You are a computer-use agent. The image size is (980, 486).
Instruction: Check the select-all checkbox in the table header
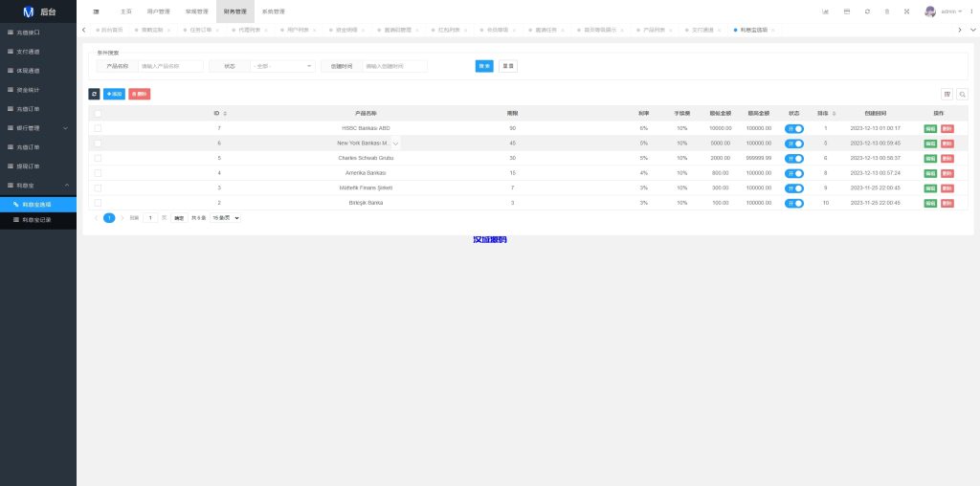(x=98, y=113)
